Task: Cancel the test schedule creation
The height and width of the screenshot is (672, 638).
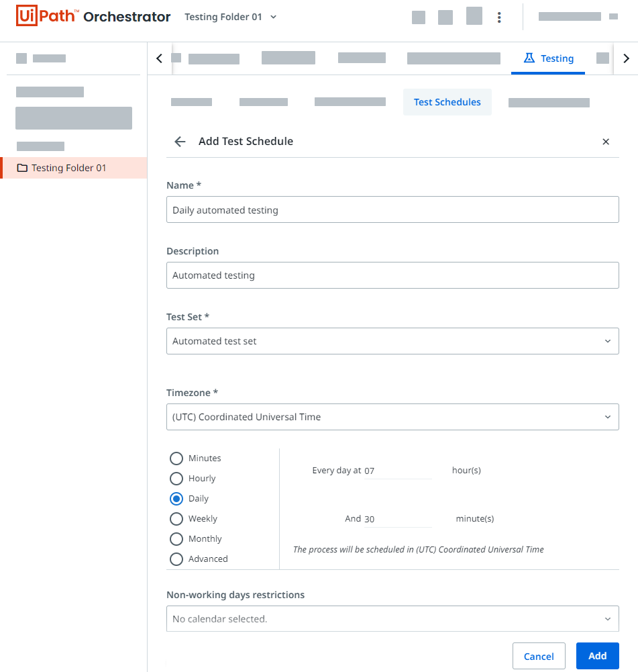Action: [539, 657]
